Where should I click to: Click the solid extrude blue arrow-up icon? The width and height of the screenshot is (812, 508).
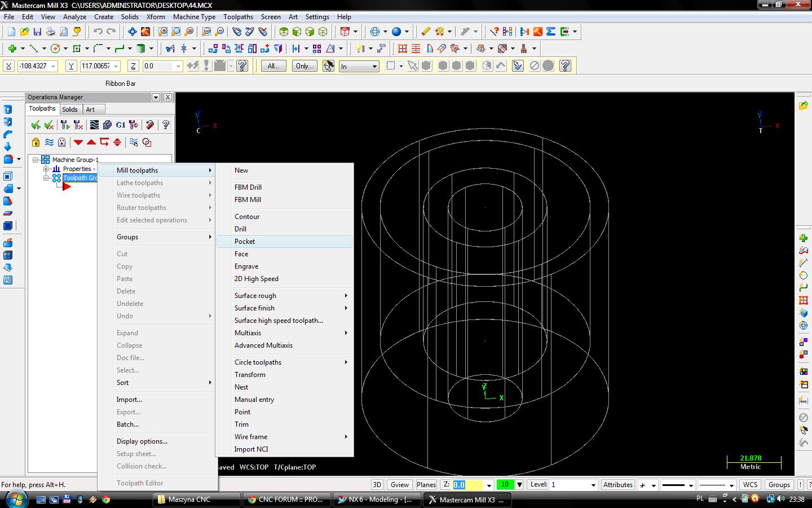[x=8, y=110]
